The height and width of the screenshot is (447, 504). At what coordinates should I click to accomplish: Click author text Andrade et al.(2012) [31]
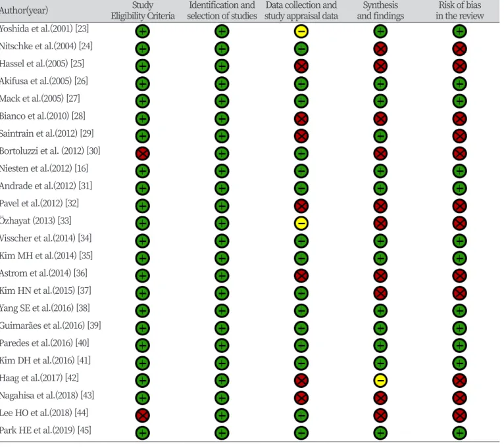46,185
